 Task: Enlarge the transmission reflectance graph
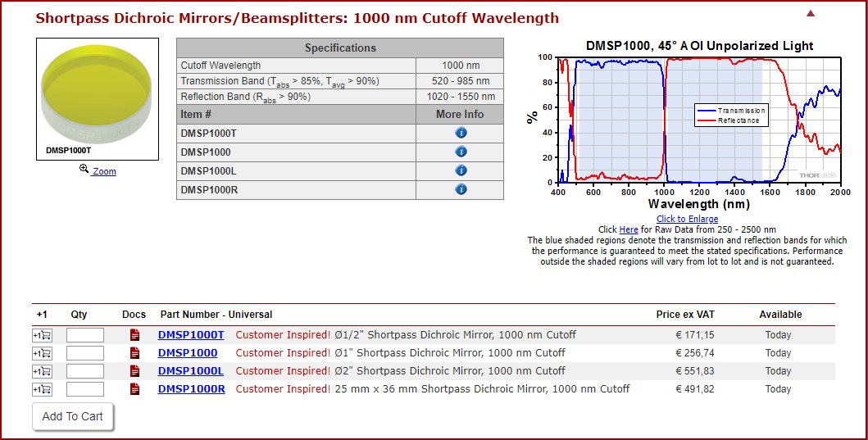click(687, 123)
